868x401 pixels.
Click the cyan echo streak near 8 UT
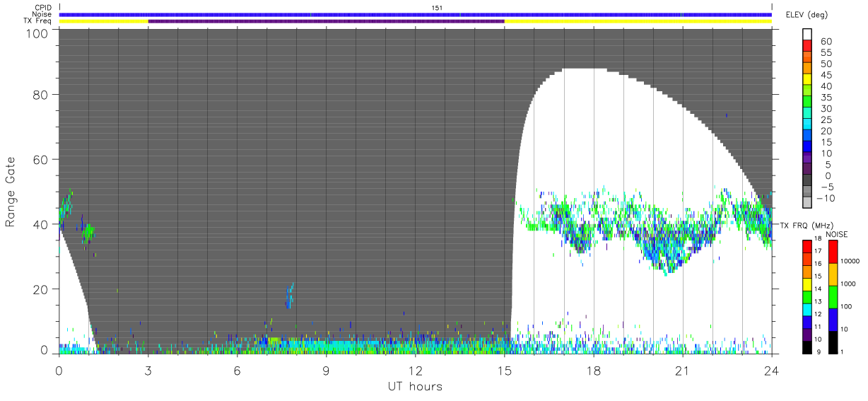coord(290,294)
